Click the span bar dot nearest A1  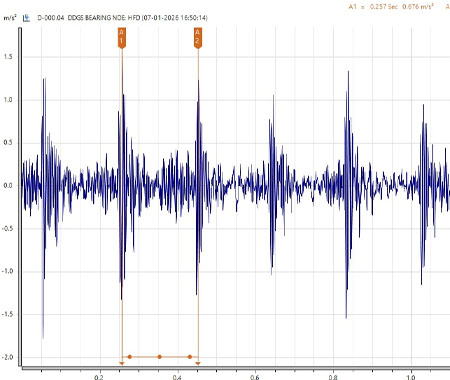[x=130, y=357]
